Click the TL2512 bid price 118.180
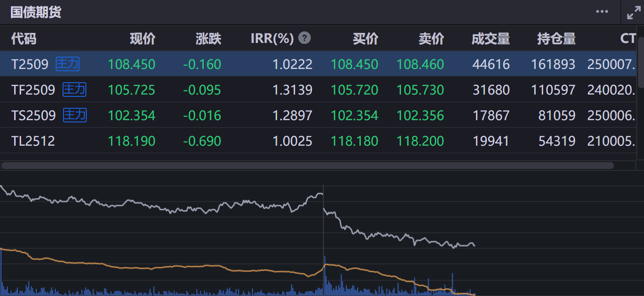 pos(354,141)
